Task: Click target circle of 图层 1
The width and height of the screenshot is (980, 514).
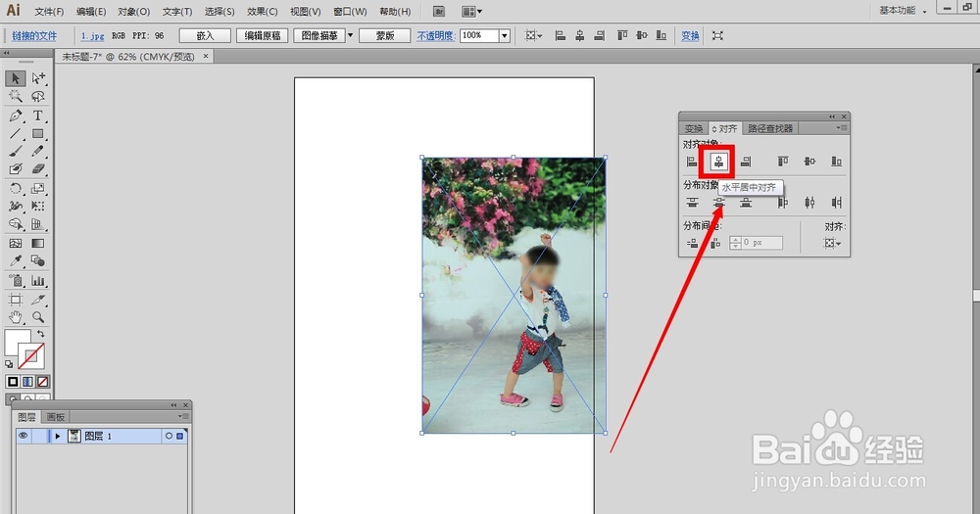Action: [x=169, y=436]
